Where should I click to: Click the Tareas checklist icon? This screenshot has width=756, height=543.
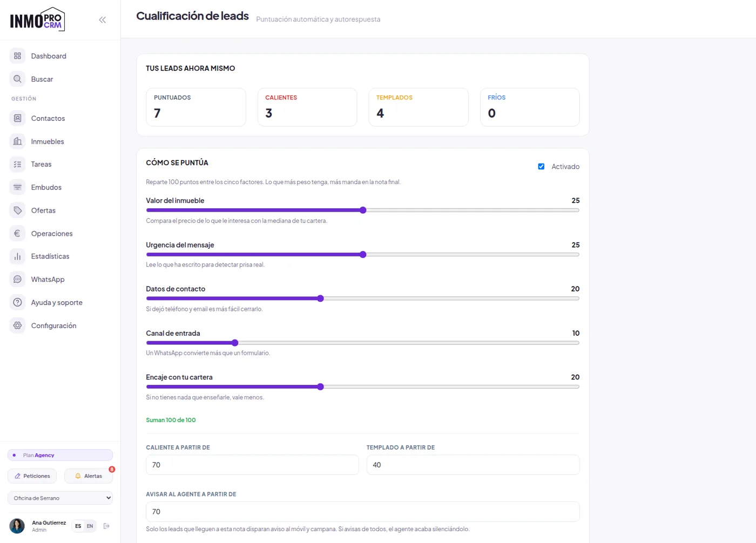coord(17,164)
